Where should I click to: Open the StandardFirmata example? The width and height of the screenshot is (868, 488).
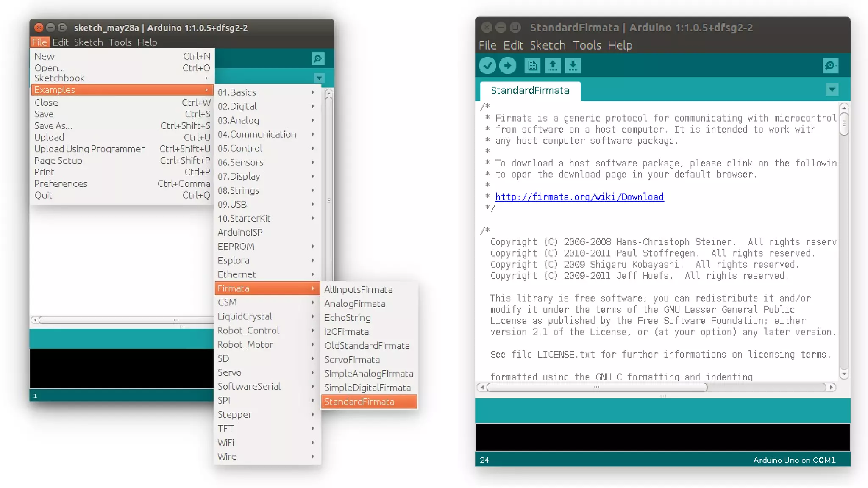[x=369, y=401]
